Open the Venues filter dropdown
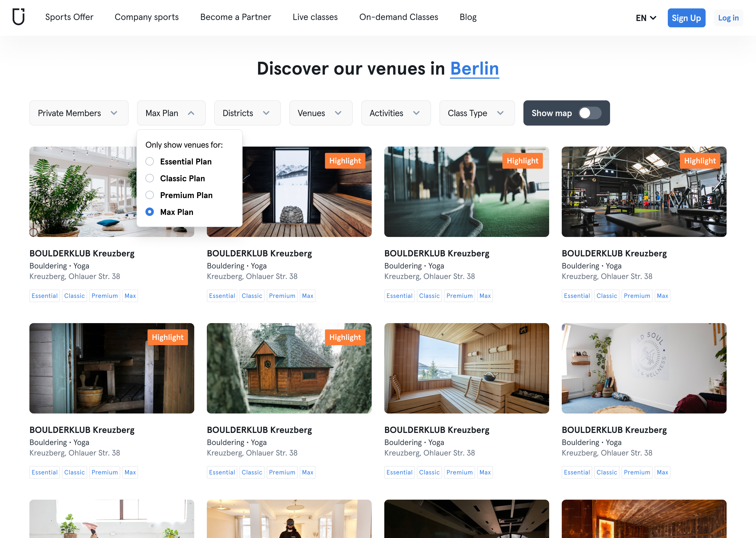 click(321, 113)
